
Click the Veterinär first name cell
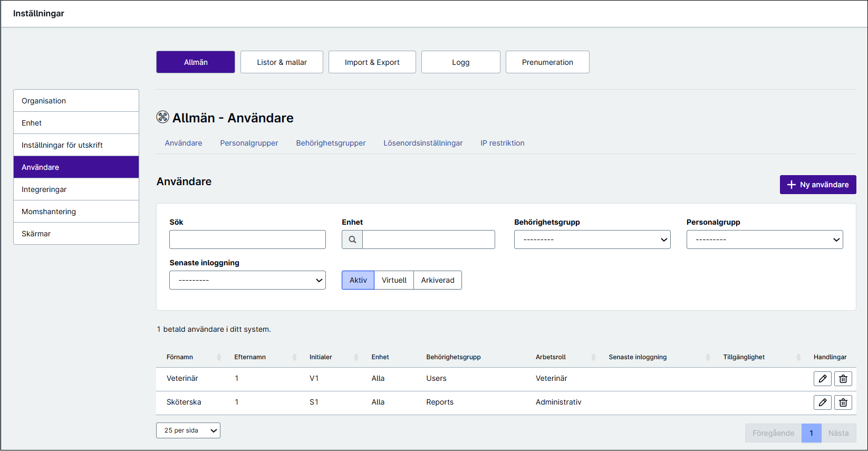pyautogui.click(x=182, y=378)
